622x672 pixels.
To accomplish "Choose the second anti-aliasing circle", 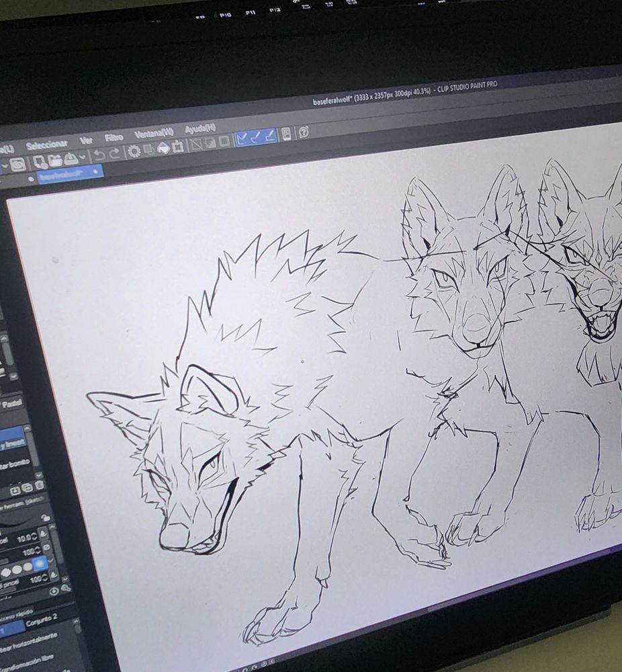I will pyautogui.click(x=17, y=570).
